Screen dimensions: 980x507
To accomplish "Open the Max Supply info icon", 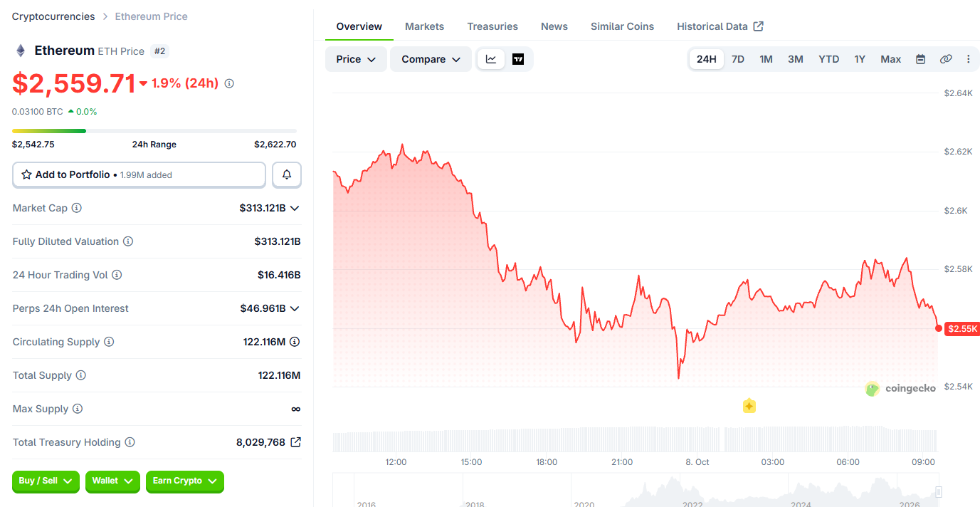I will [78, 409].
